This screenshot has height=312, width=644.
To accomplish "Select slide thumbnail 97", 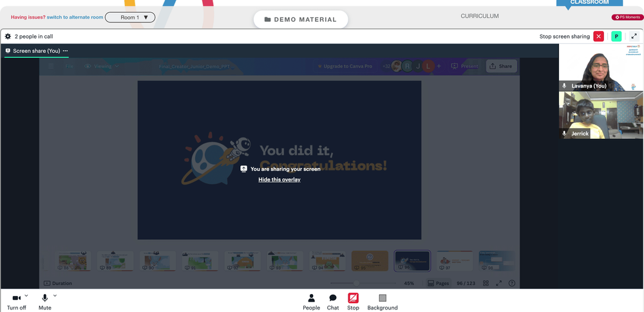I will [454, 261].
